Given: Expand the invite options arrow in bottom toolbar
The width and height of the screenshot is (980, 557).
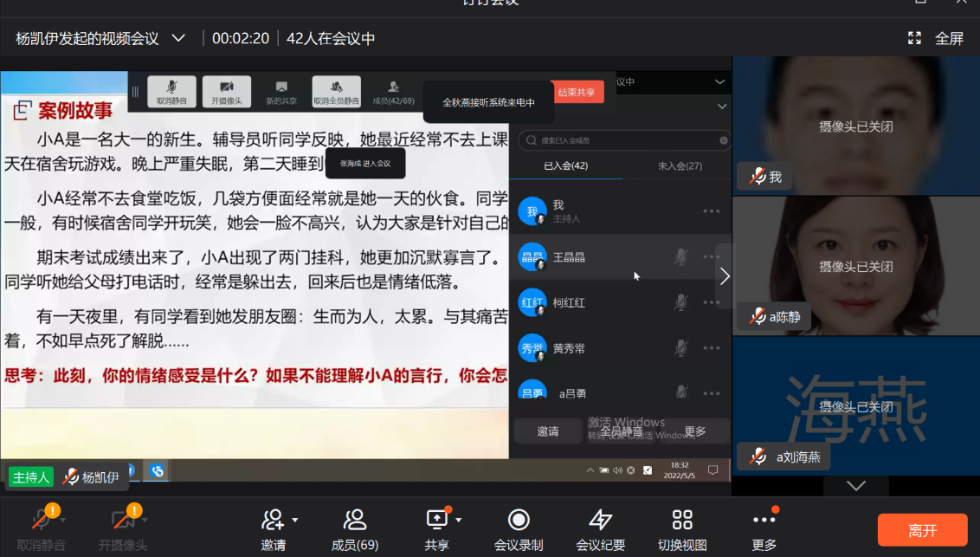Looking at the screenshot, I should [295, 520].
